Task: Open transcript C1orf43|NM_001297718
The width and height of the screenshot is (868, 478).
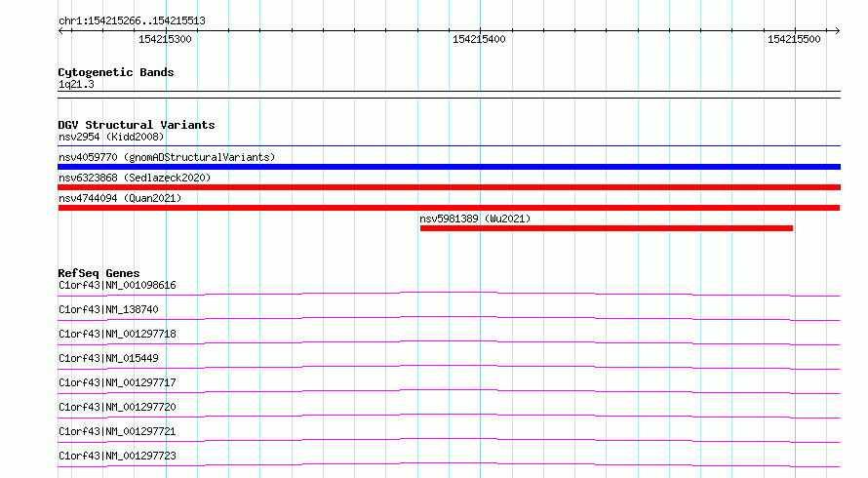Action: (x=117, y=334)
